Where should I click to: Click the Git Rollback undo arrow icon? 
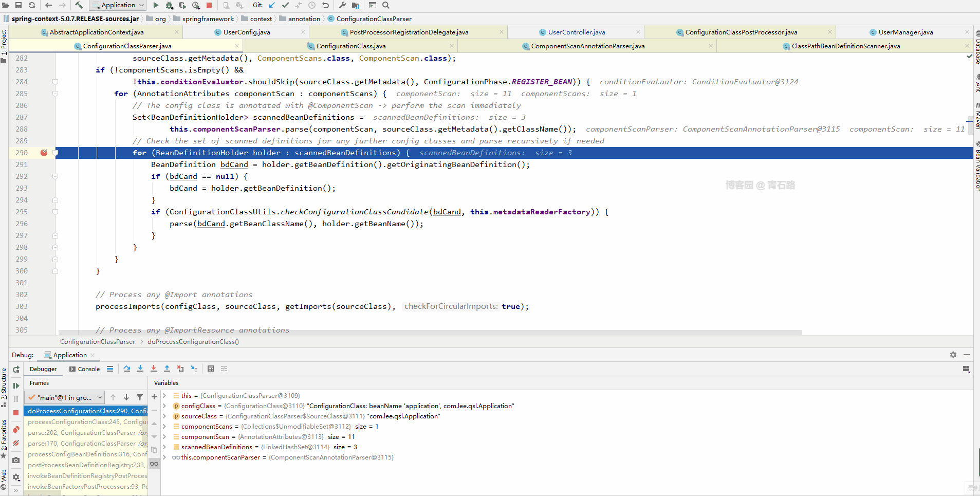pos(325,5)
